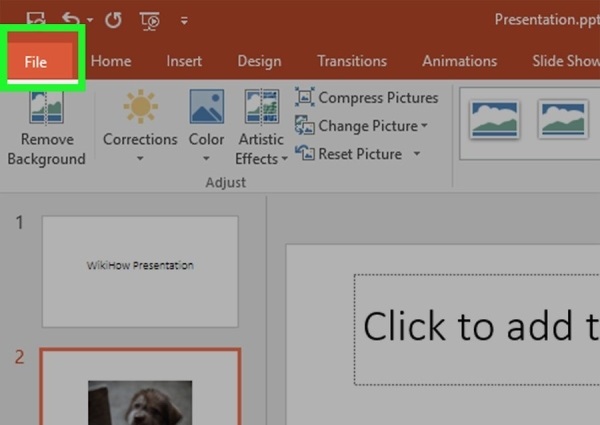
Task: Expand the Undo history dropdown arrow
Action: pos(90,19)
